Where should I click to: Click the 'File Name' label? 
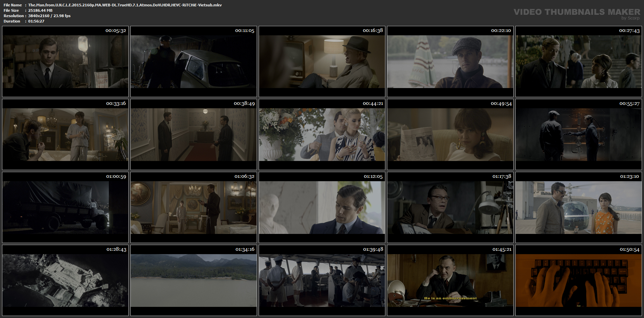[13, 5]
